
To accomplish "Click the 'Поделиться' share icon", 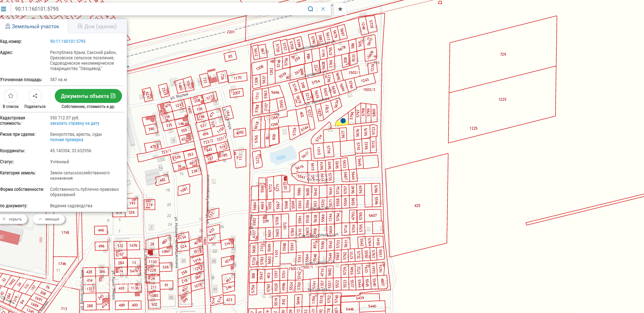I will pyautogui.click(x=35, y=96).
